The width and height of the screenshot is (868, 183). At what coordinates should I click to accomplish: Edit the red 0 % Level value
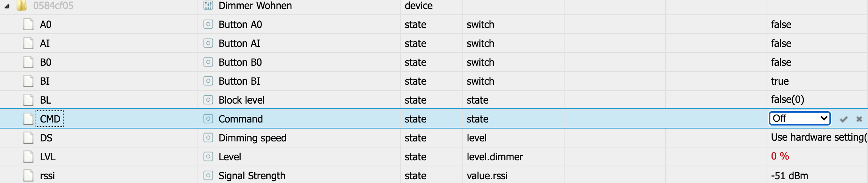click(x=780, y=156)
